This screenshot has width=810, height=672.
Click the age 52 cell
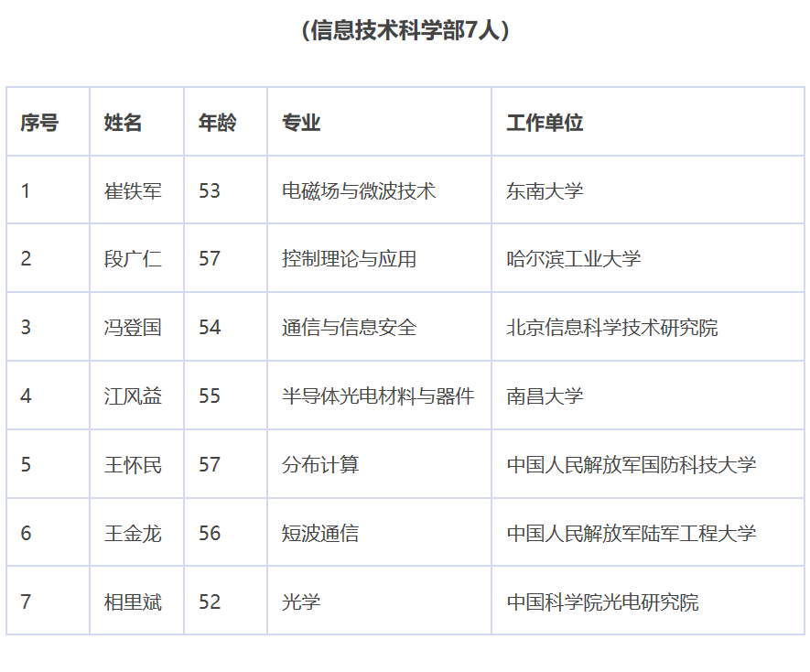(210, 602)
